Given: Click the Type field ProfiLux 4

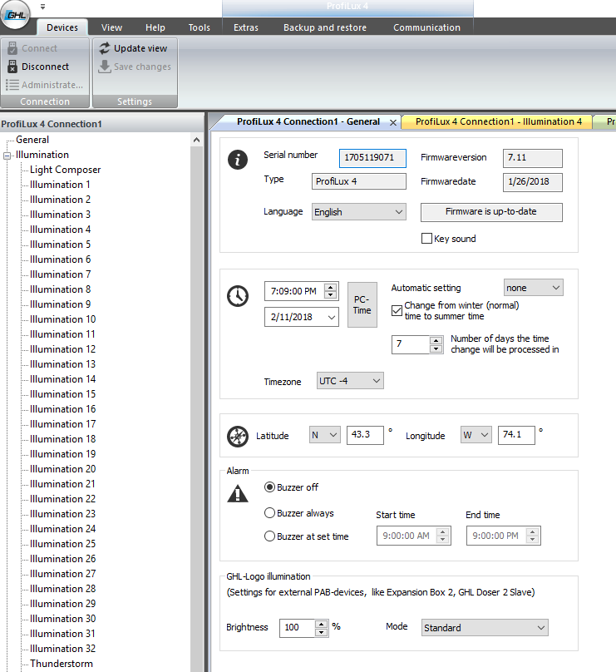Looking at the screenshot, I should point(359,181).
